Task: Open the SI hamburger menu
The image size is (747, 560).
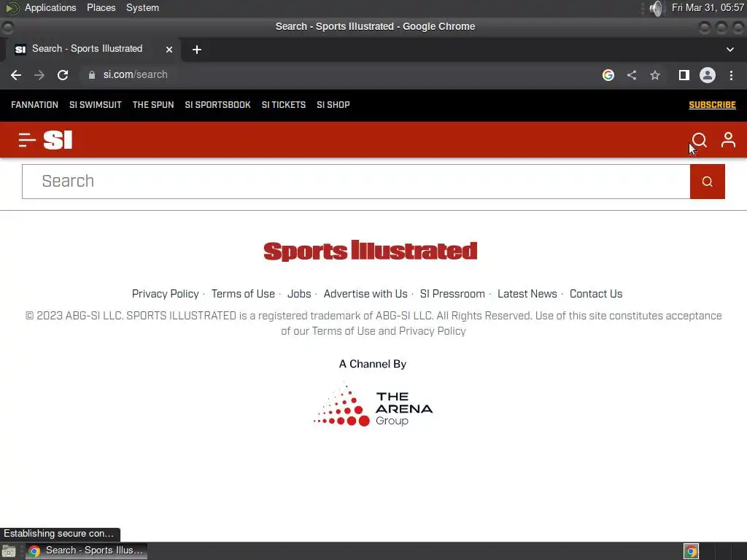Action: [x=27, y=140]
